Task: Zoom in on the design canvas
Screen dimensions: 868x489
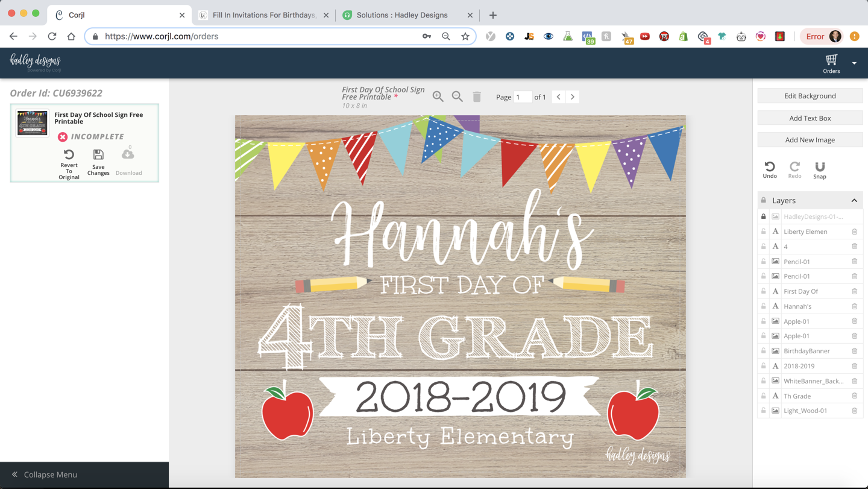Action: [x=438, y=96]
